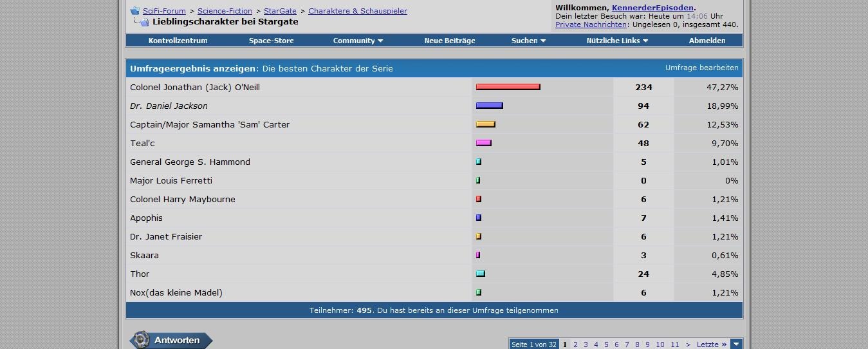This screenshot has height=349, width=868.
Task: Click Abmelden to log out
Action: (x=706, y=41)
